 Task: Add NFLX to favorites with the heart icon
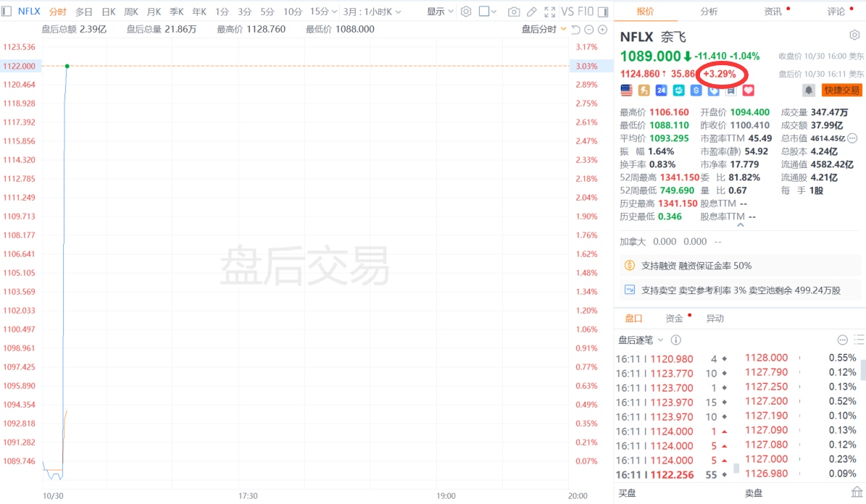coord(749,91)
